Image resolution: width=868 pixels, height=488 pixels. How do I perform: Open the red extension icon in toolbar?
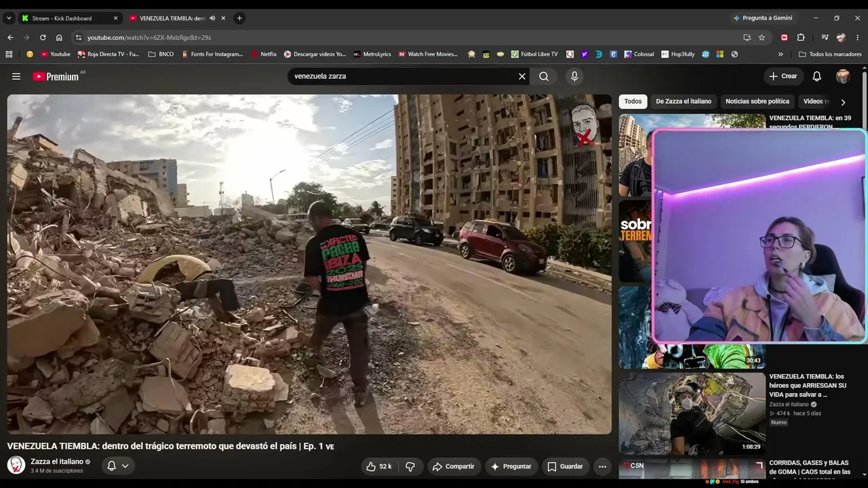(x=785, y=37)
